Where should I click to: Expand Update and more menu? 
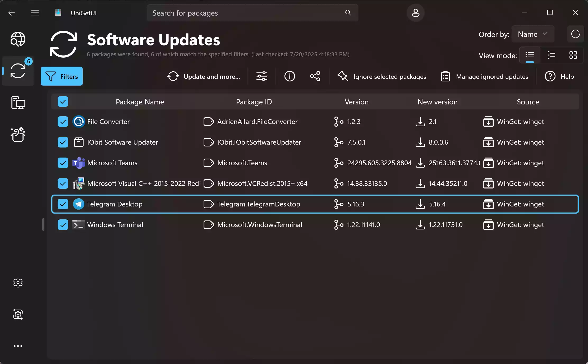[204, 76]
